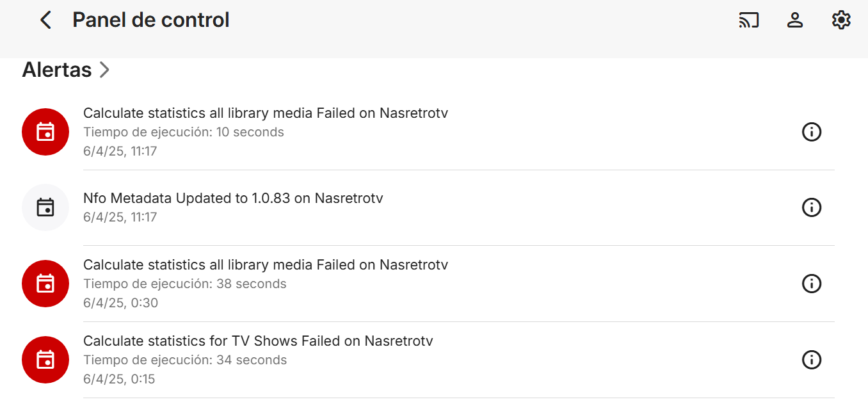This screenshot has height=411, width=868.
Task: Show info for TV Shows failed alert
Action: 811,360
